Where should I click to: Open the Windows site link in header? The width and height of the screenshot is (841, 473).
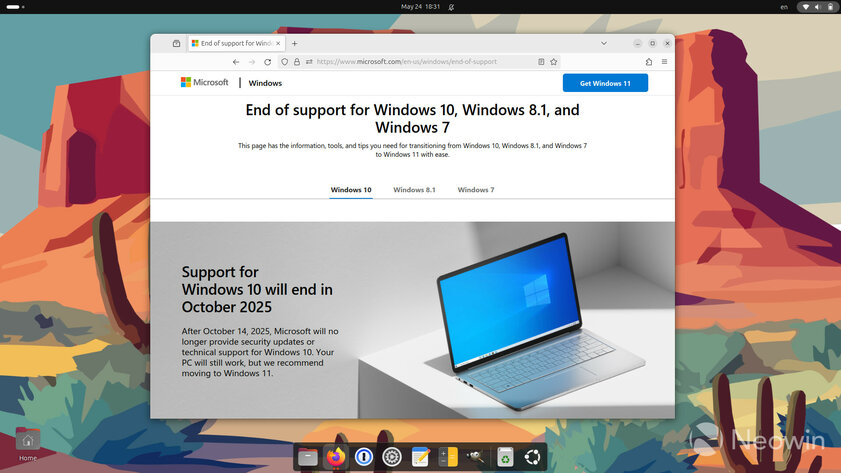tap(265, 83)
